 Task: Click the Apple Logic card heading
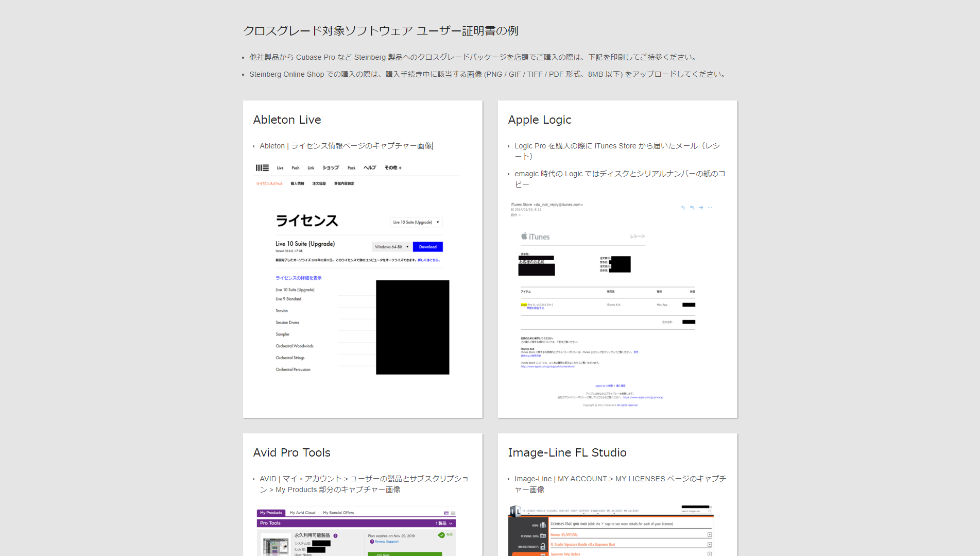coord(540,120)
